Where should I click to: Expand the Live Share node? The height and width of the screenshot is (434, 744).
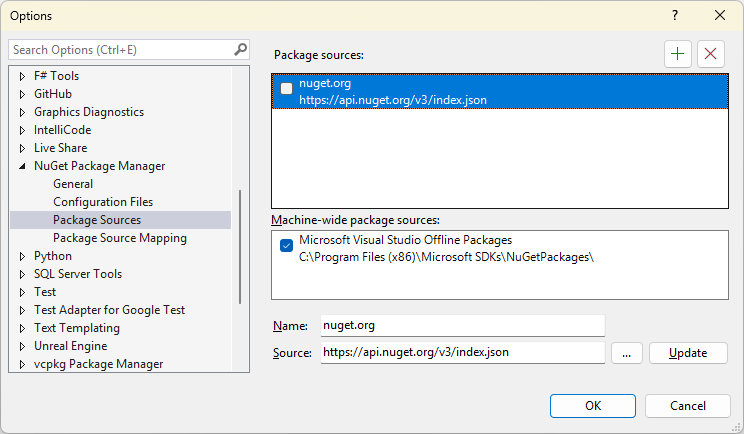pyautogui.click(x=22, y=148)
